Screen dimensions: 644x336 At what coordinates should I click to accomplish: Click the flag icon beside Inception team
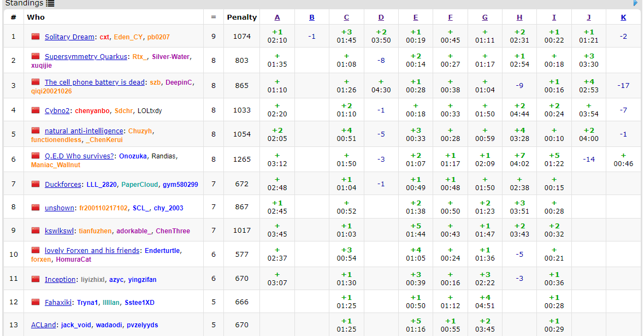pyautogui.click(x=36, y=279)
